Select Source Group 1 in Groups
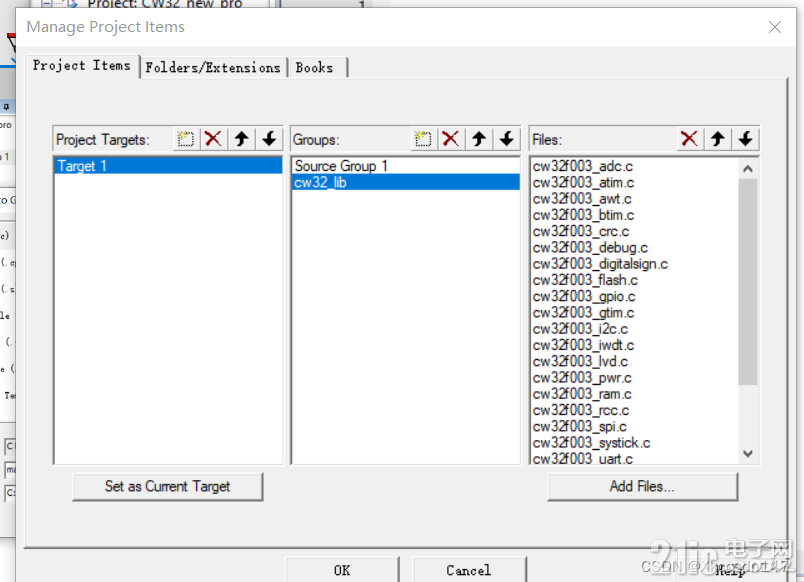This screenshot has width=804, height=582. point(406,166)
